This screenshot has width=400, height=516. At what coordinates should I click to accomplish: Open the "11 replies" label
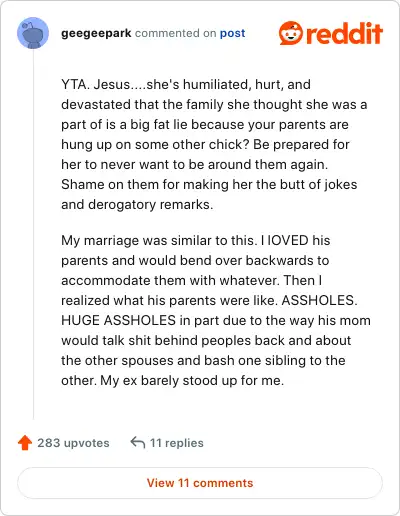(x=177, y=443)
